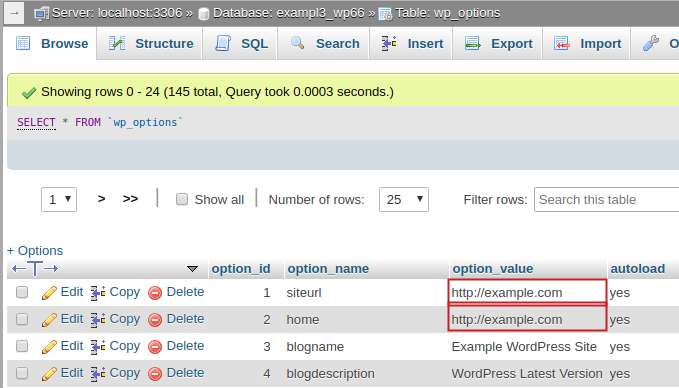
Task: Jump to last page with >> button
Action: 130,199
